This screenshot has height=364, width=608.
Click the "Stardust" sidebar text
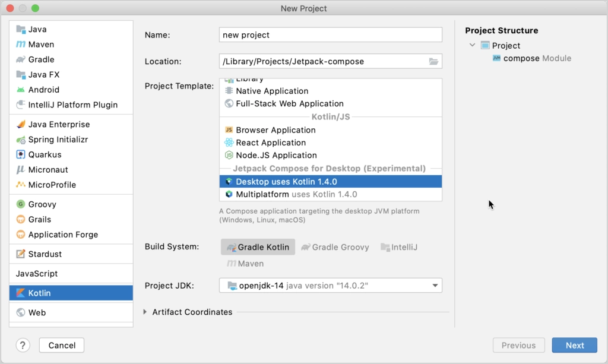pos(45,254)
